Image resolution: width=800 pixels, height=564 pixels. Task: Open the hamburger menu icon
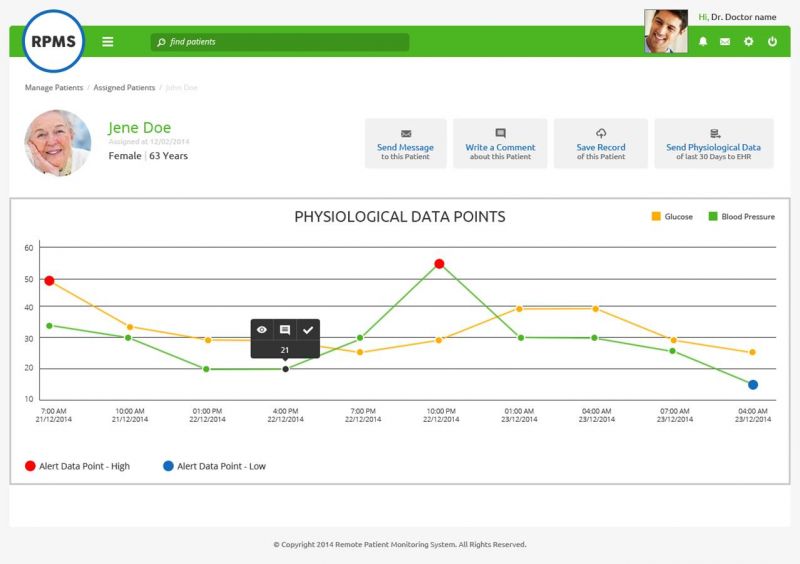tap(108, 41)
